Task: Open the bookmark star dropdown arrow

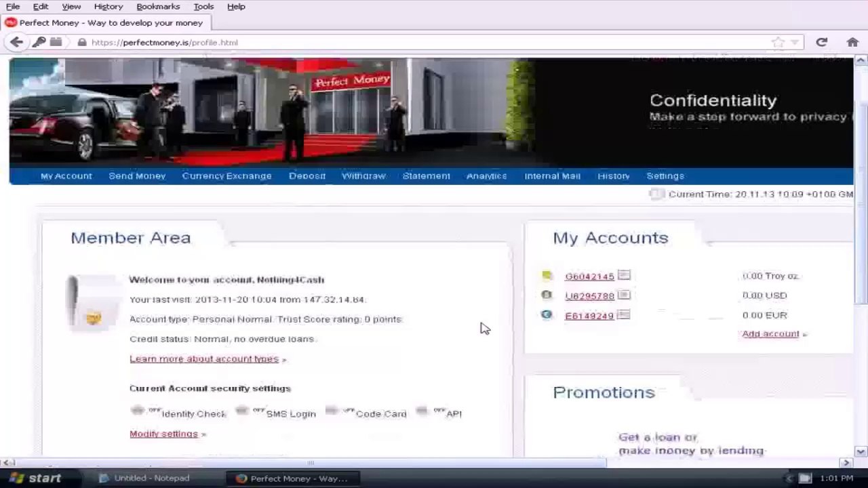Action: 795,42
